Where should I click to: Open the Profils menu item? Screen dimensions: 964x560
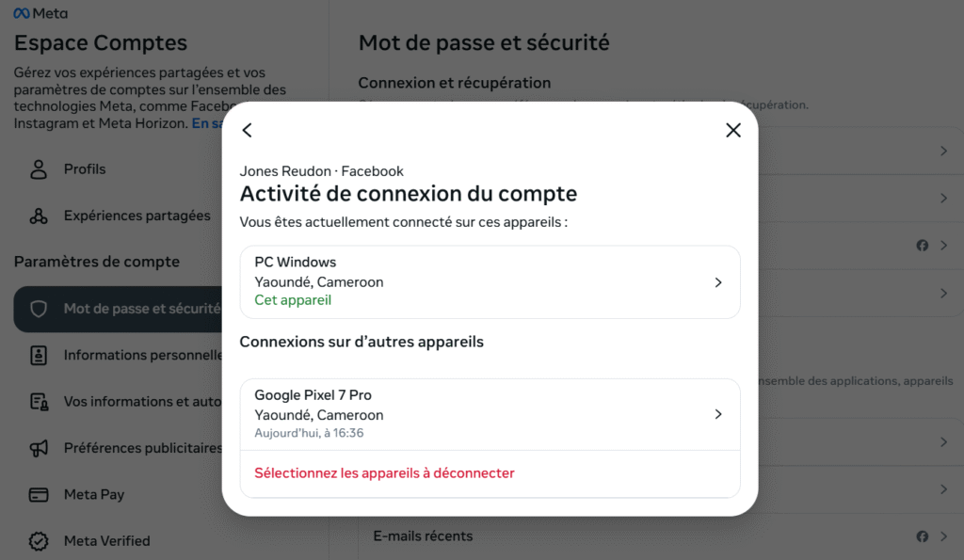pos(85,169)
